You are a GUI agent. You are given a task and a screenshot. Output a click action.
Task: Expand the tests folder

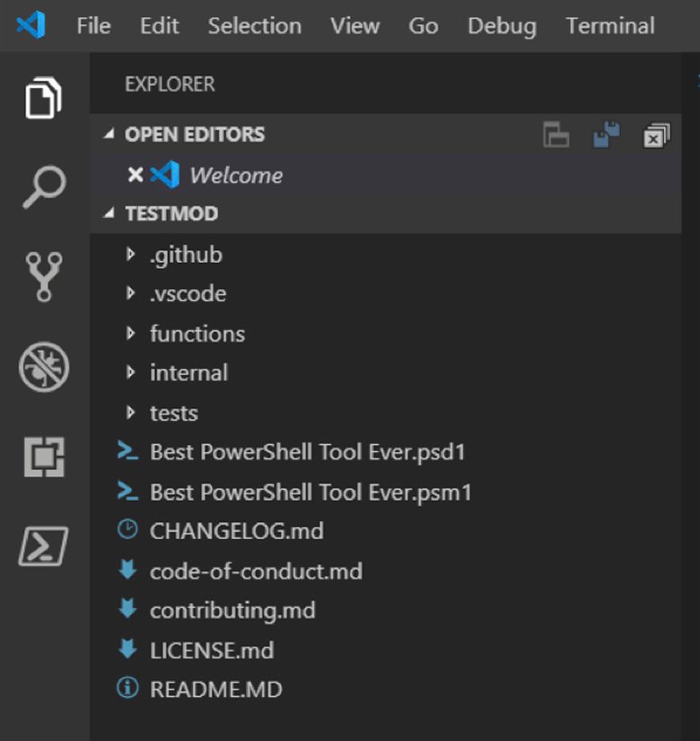[x=173, y=413]
